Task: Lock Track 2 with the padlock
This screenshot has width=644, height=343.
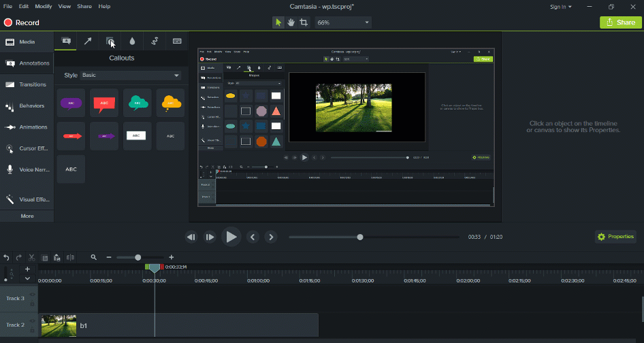Action: pyautogui.click(x=32, y=330)
